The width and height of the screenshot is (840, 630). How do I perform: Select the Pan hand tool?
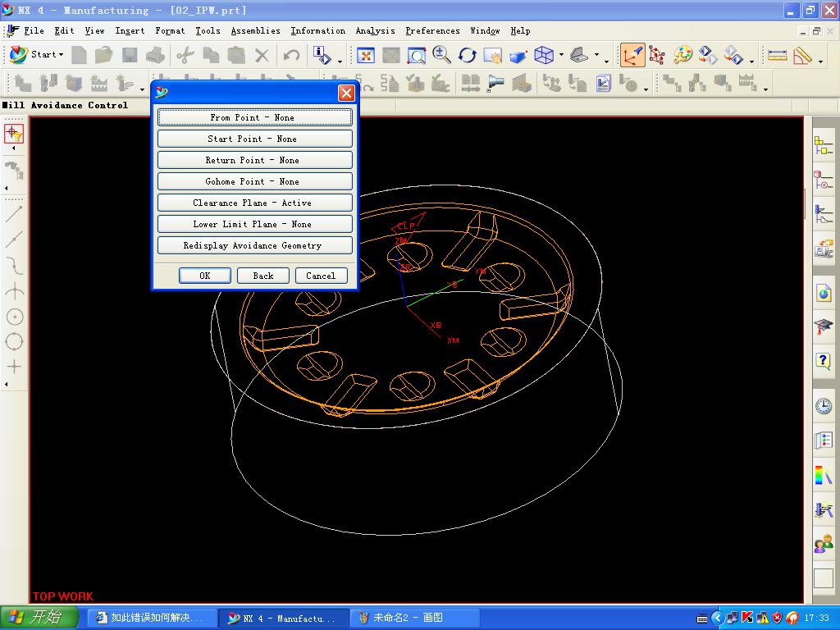[492, 56]
